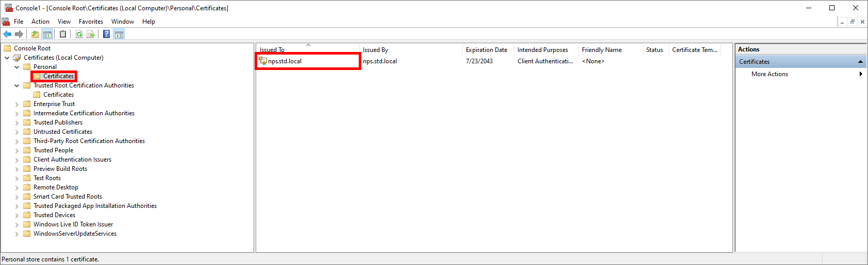The width and height of the screenshot is (868, 265).
Task: Select the Remote Desktop store folder
Action: click(56, 187)
